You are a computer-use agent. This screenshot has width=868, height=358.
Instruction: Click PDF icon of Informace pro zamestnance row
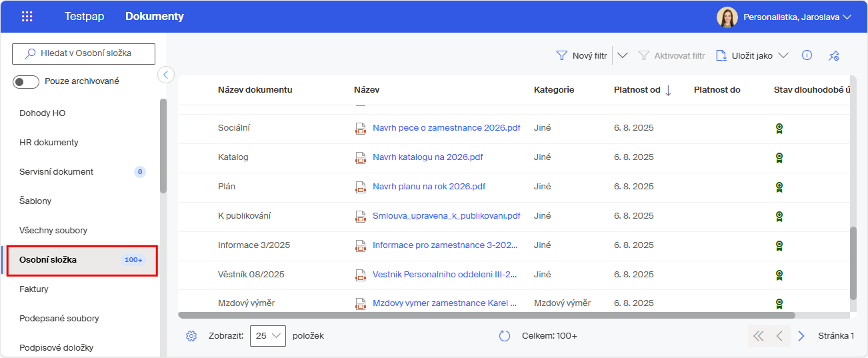click(x=361, y=245)
